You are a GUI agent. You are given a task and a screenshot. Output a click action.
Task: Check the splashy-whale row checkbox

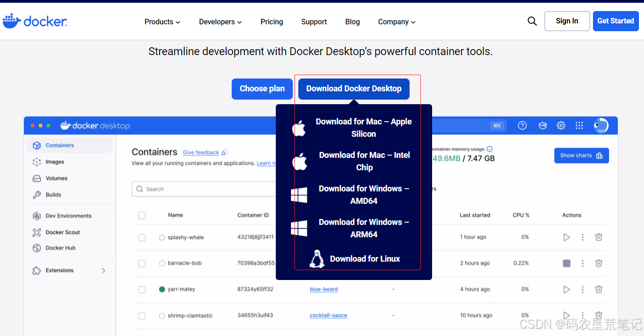tap(142, 237)
